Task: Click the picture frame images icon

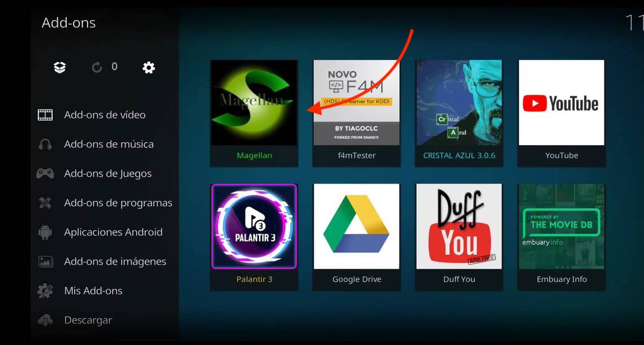Action: pos(45,261)
